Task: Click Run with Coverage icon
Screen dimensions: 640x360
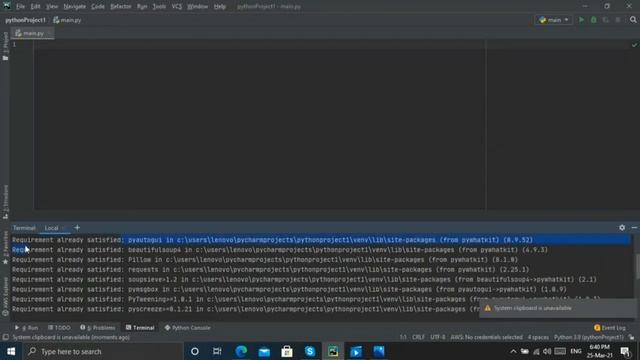Action: (x=606, y=20)
